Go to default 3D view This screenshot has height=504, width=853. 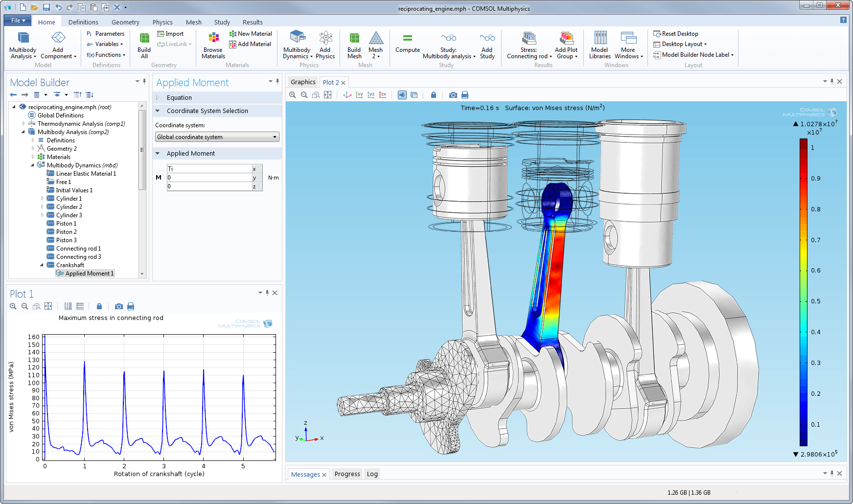point(347,95)
